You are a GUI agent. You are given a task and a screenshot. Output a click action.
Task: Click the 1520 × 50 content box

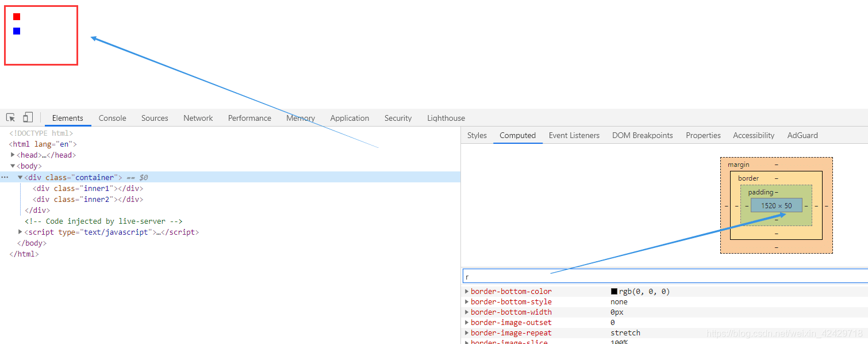(x=776, y=205)
